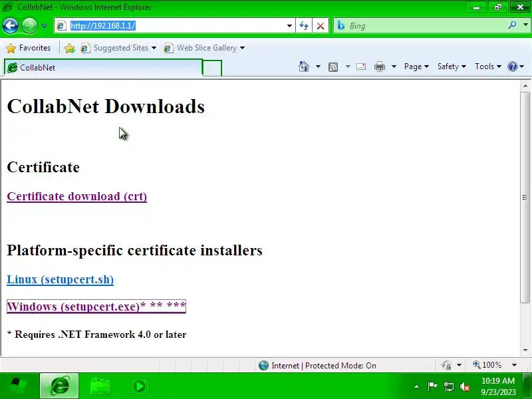Open Windows Explorer from taskbar
The height and width of the screenshot is (399, 532).
tap(100, 386)
